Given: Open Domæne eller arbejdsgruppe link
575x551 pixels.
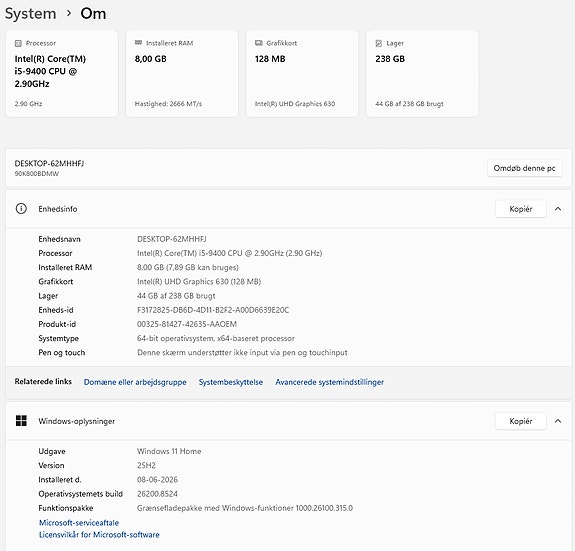Looking at the screenshot, I should tap(135, 382).
